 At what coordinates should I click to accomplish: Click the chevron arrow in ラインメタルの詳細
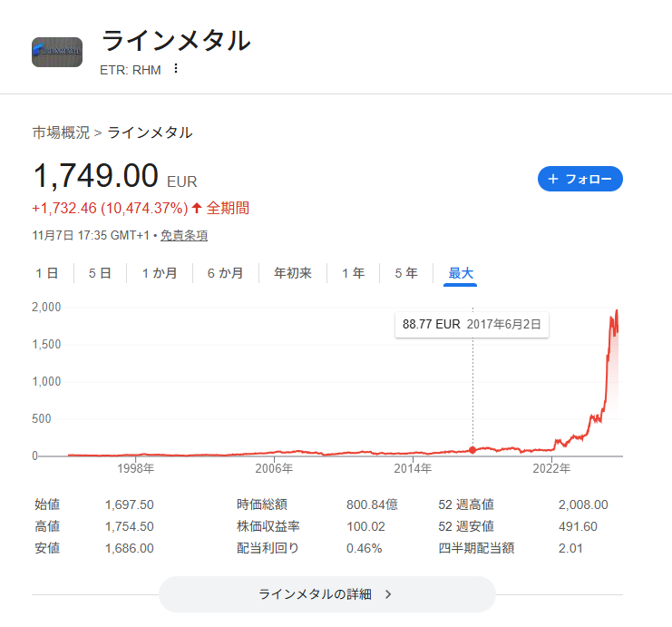[388, 594]
